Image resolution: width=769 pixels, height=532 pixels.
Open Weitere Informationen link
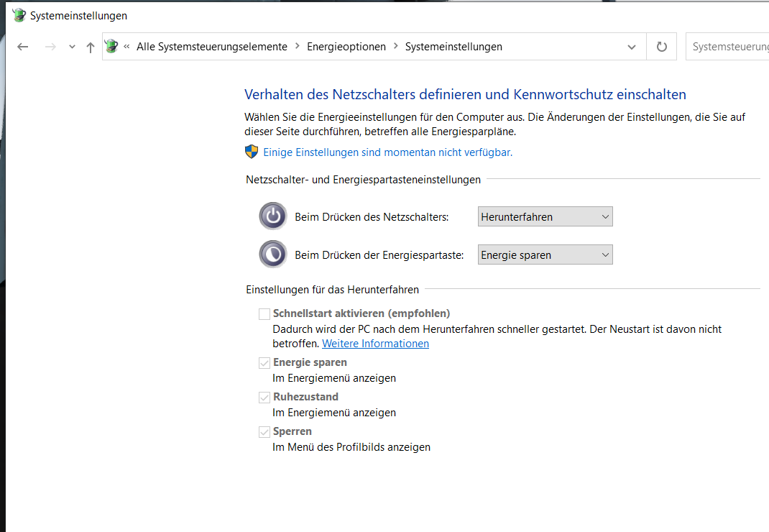click(376, 344)
